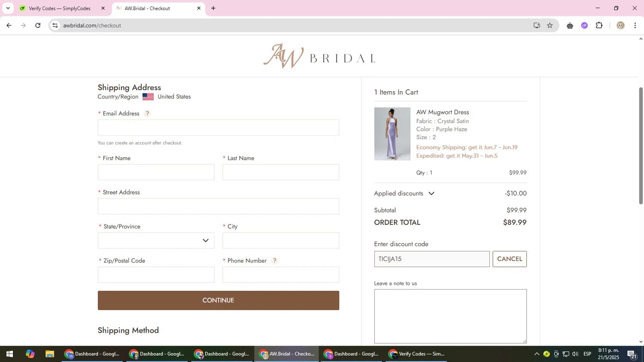Click the AW Bridal logo
The height and width of the screenshot is (362, 644).
(x=319, y=56)
